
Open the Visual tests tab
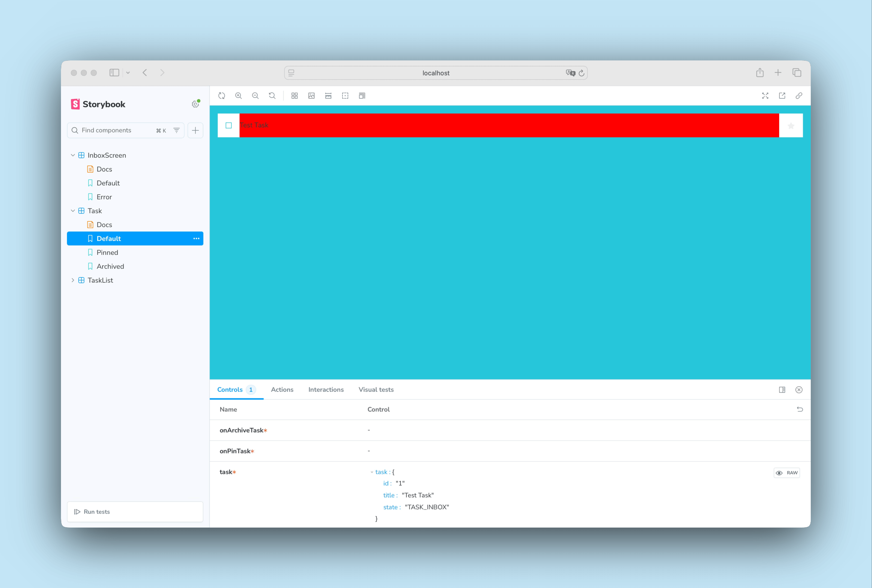(376, 390)
